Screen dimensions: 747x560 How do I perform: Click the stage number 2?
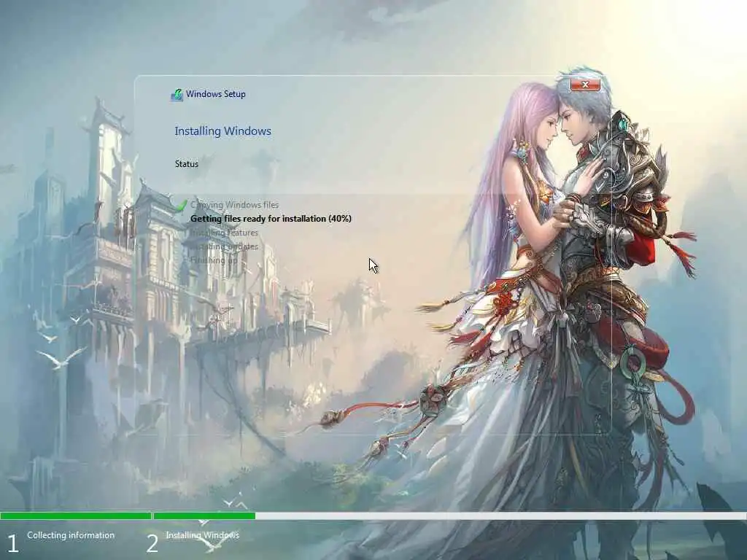pos(152,544)
